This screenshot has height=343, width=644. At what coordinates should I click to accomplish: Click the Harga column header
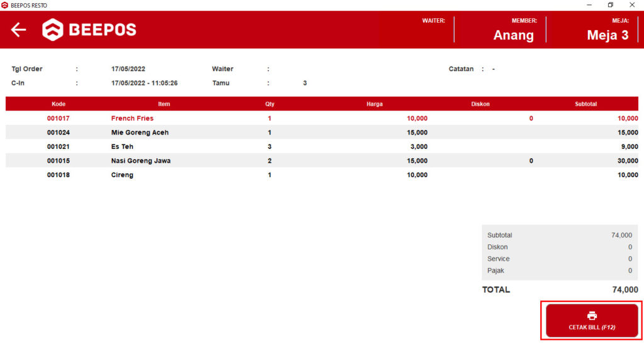(x=375, y=104)
